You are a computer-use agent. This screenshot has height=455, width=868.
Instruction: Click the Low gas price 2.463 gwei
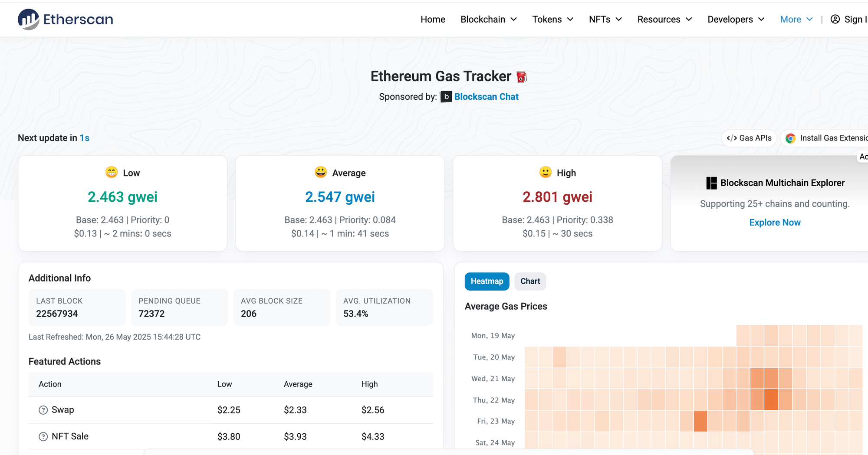point(122,197)
